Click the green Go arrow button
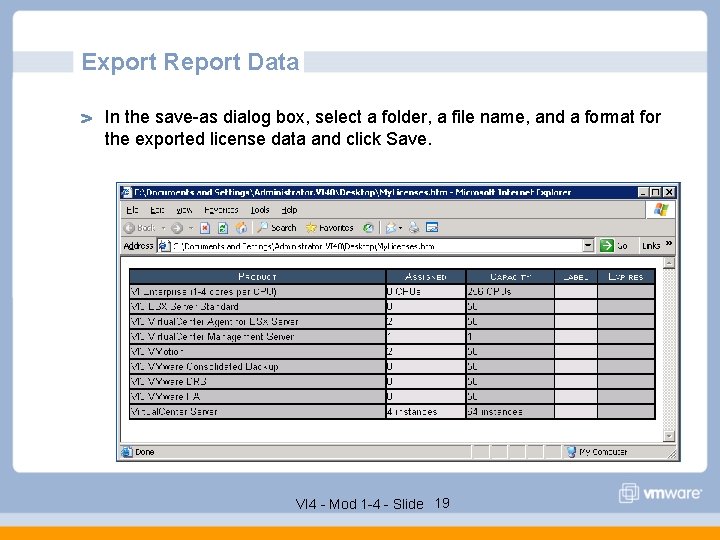Viewport: 720px width, 540px height. pyautogui.click(x=607, y=246)
